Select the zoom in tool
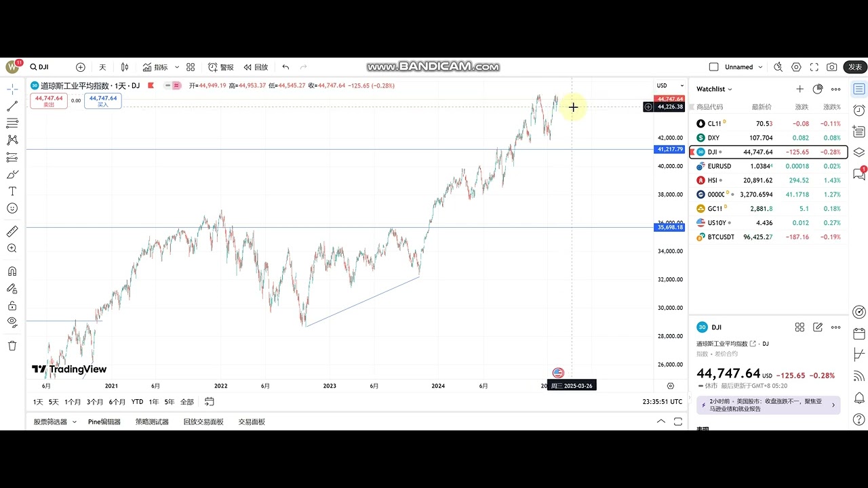Viewport: 868px width, 488px height. tap(12, 248)
